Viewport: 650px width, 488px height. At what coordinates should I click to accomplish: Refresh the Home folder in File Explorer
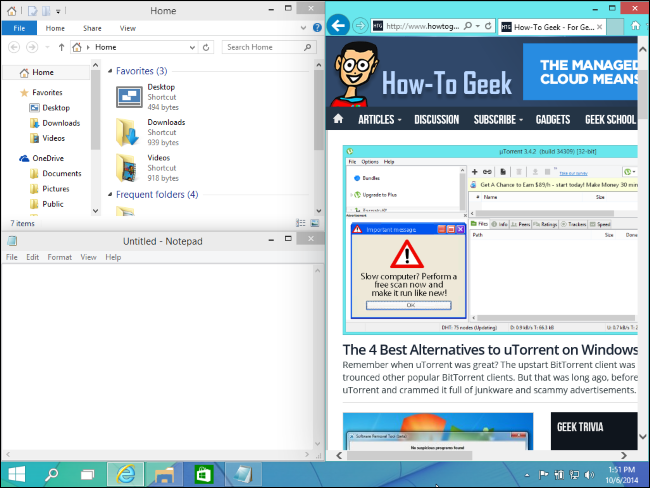208,47
